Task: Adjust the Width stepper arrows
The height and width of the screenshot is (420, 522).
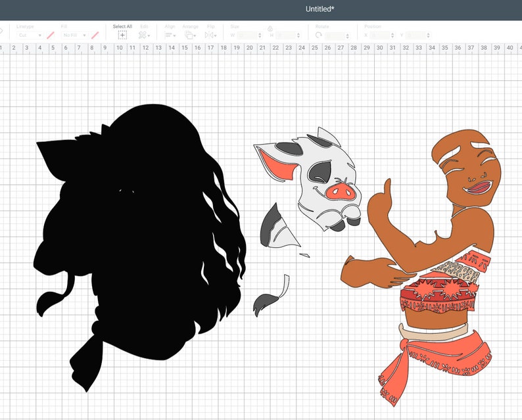Action: point(260,35)
